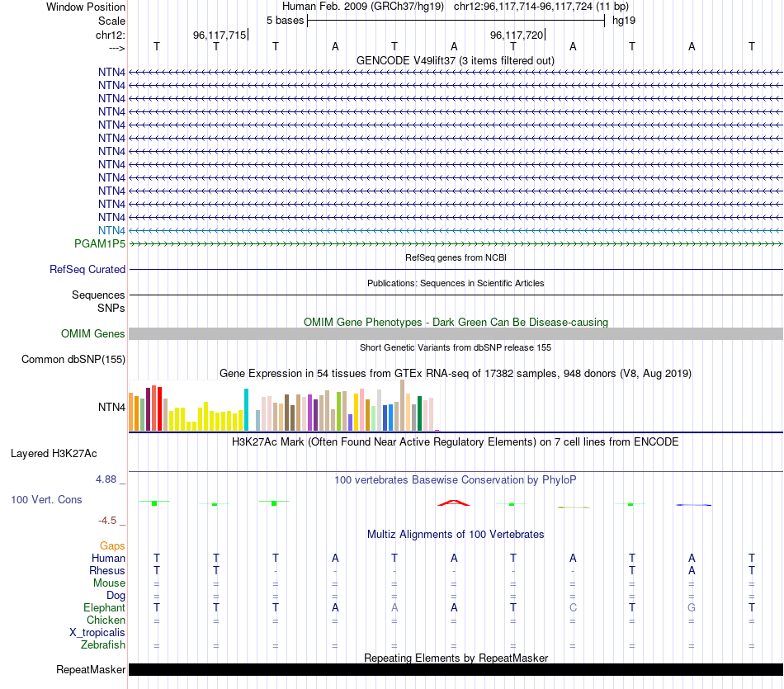Click the Chicken species label
This screenshot has width=784, height=689.
(x=106, y=620)
